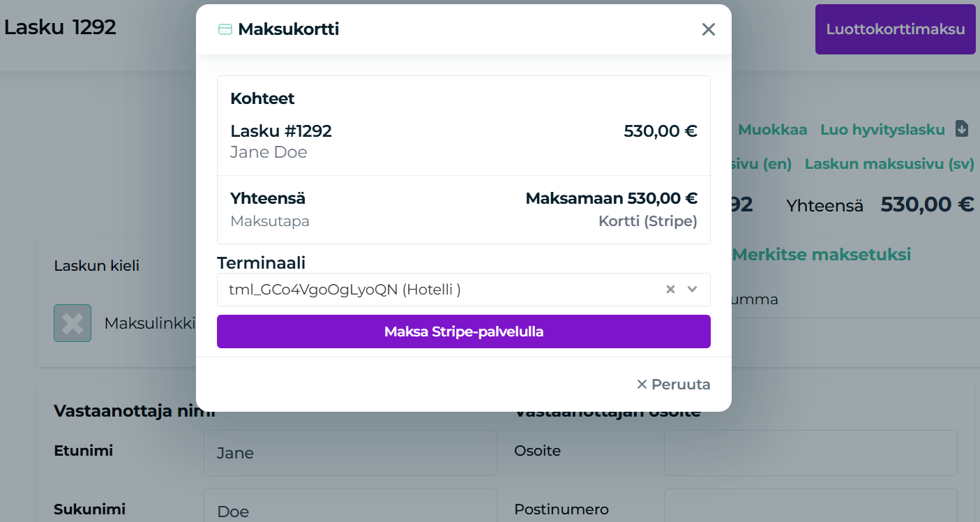Click the Kortti (Stripe) payment method text
Viewport: 980px width, 522px height.
point(648,221)
